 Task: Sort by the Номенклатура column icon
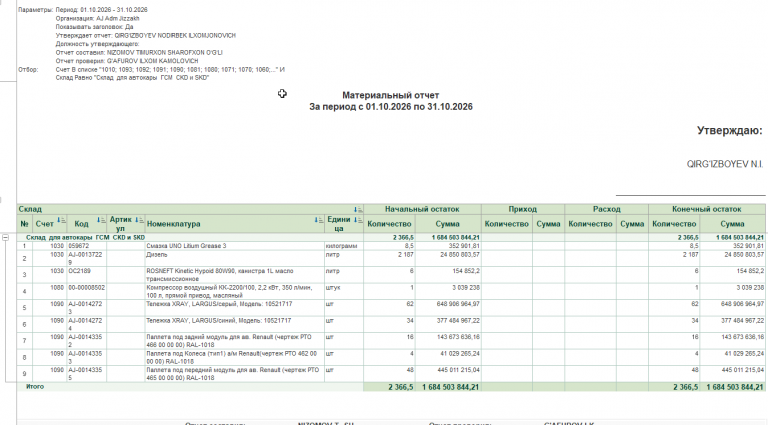[x=318, y=220]
